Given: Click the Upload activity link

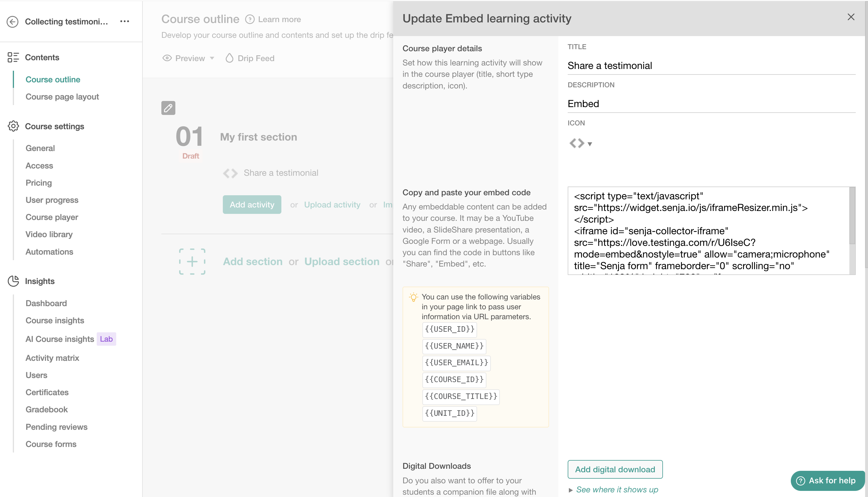Looking at the screenshot, I should click(332, 205).
